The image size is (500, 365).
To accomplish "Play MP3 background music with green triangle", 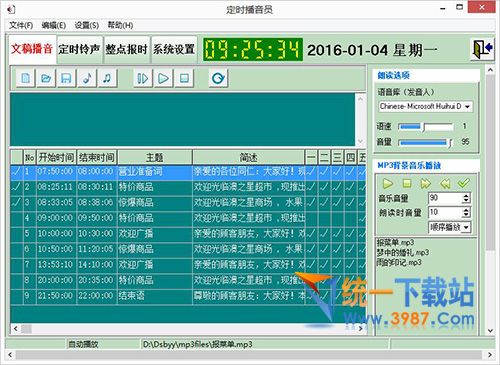I will point(387,183).
